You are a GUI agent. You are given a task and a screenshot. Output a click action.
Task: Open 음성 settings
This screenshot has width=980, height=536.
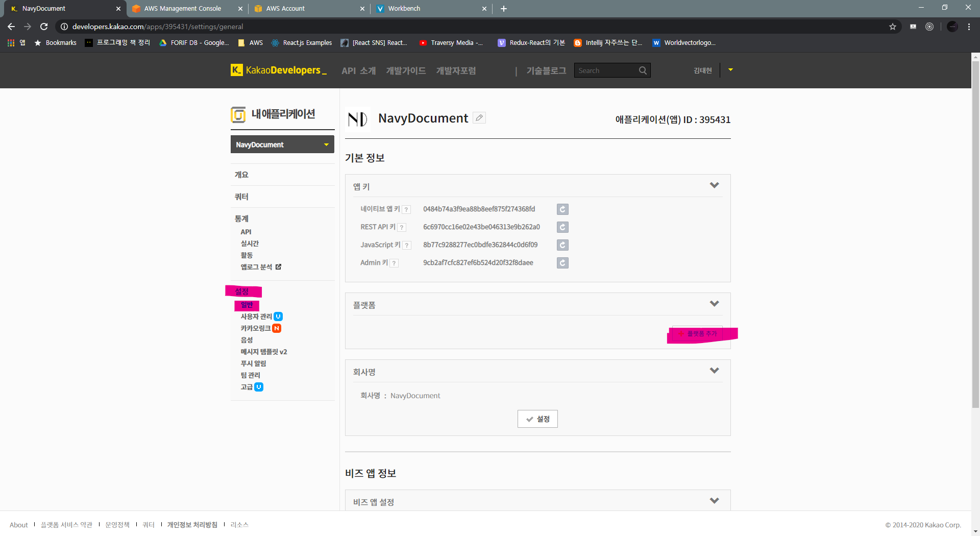click(247, 340)
